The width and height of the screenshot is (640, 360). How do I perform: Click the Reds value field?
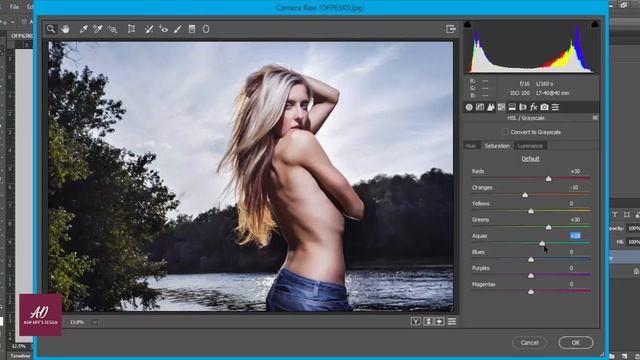click(575, 171)
